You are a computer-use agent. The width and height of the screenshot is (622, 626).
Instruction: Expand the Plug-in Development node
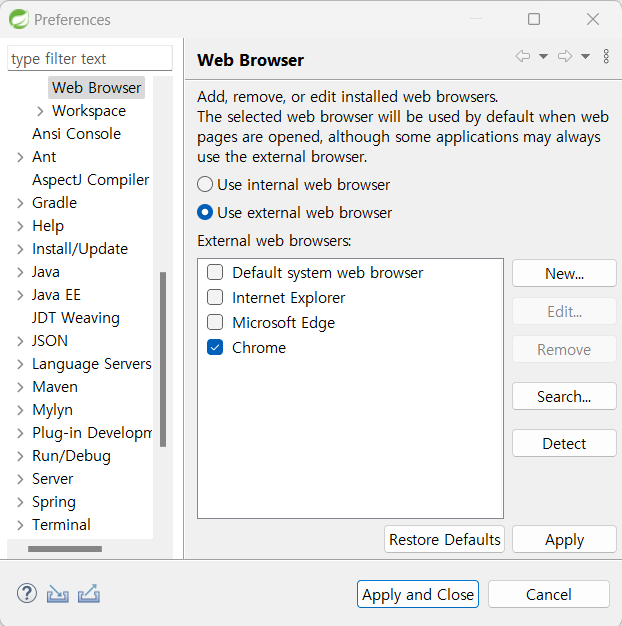pyautogui.click(x=20, y=433)
